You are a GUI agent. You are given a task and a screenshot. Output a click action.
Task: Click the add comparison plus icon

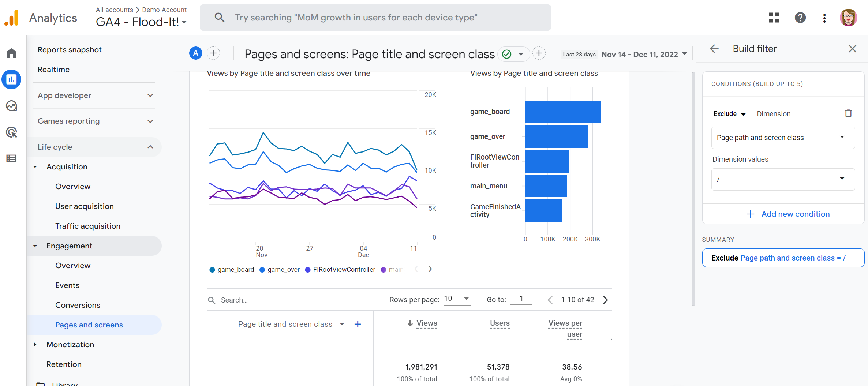(x=213, y=53)
